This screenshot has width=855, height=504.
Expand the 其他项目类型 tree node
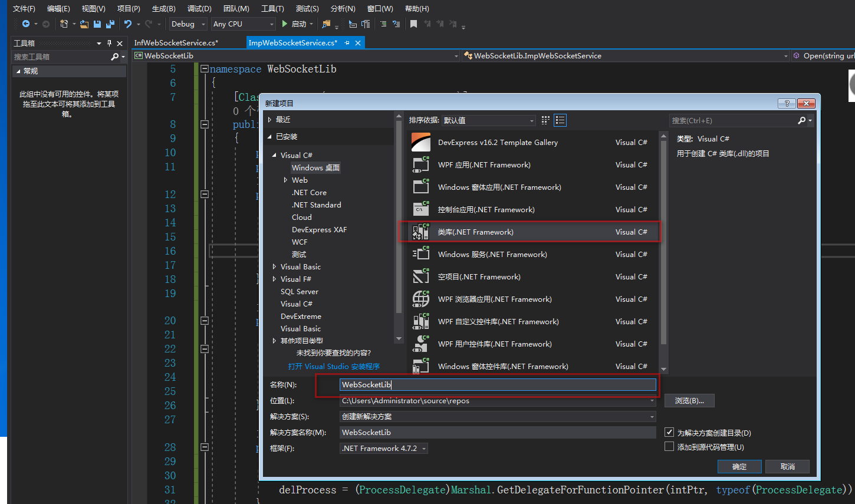point(274,341)
